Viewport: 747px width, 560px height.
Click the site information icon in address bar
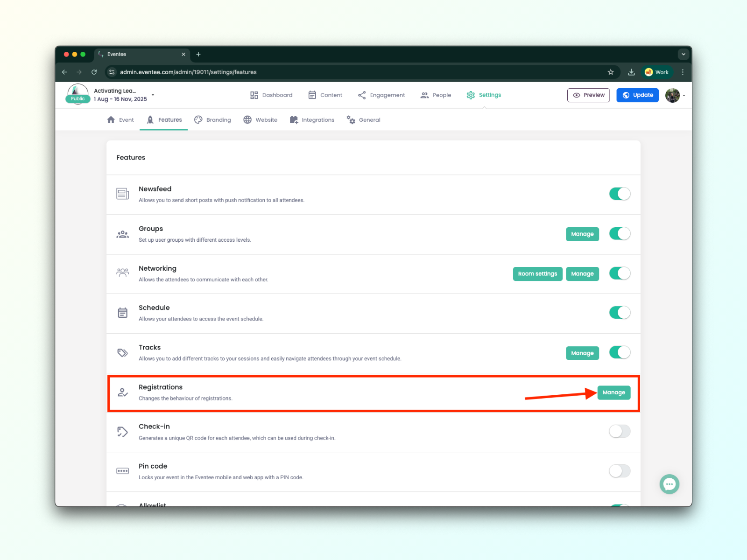[112, 72]
